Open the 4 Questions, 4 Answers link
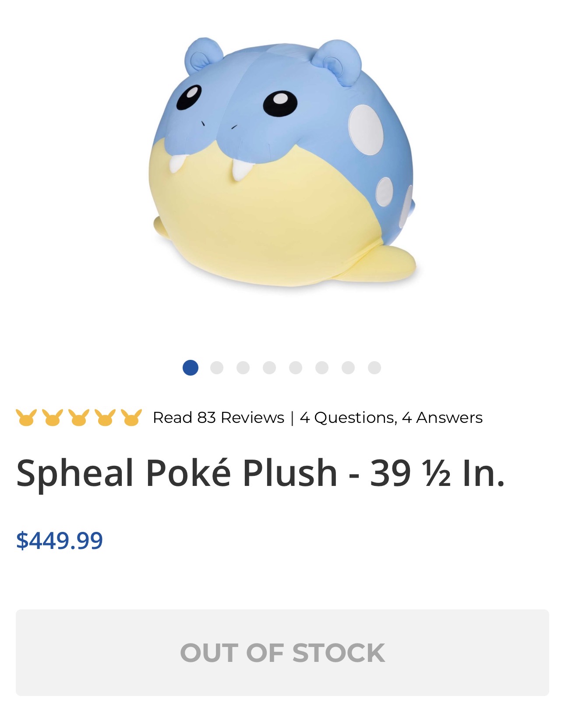The height and width of the screenshot is (728, 565). tap(391, 418)
